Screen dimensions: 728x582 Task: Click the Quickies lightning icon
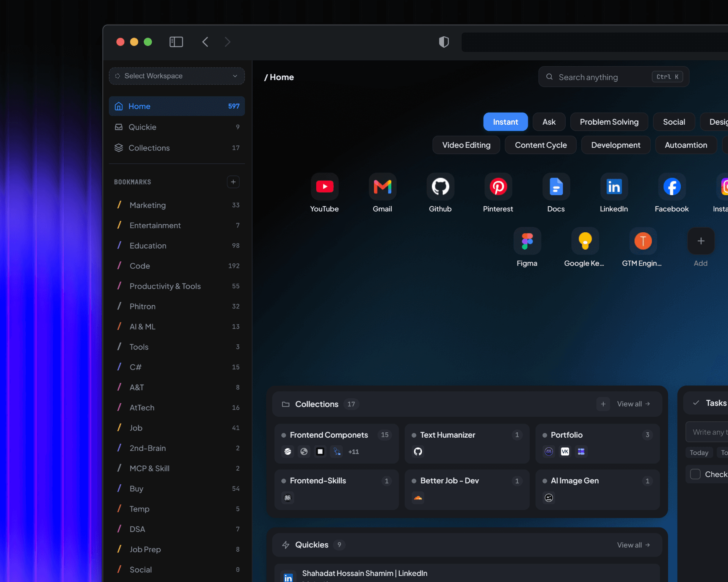286,545
